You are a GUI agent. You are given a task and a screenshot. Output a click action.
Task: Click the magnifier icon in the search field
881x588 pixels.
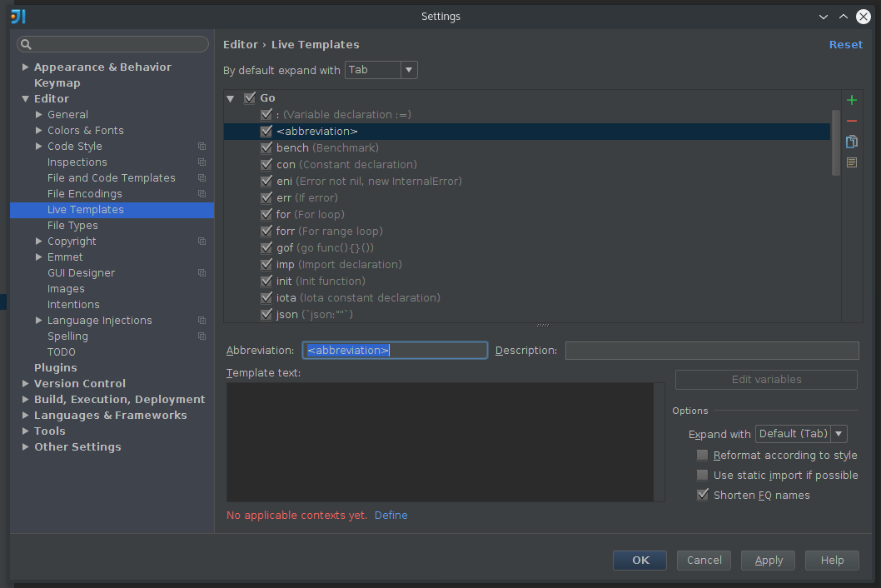26,43
